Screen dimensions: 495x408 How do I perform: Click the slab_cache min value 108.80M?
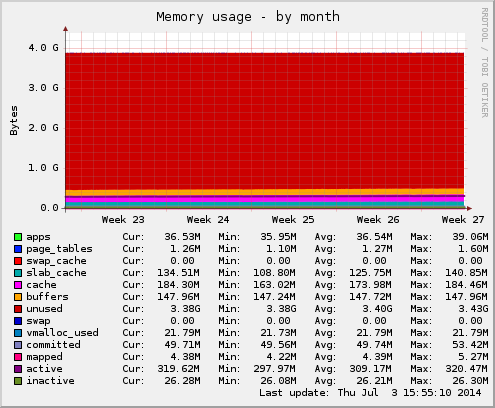tap(275, 273)
